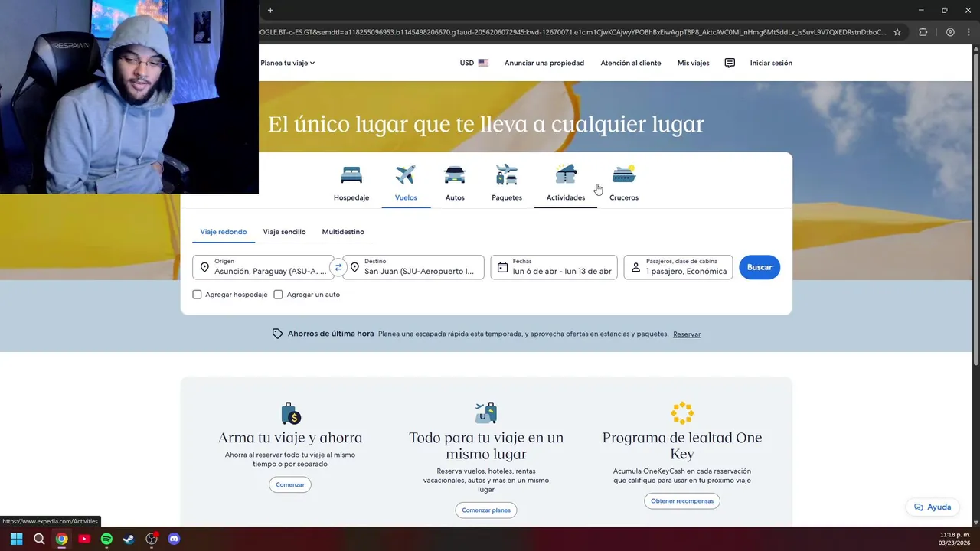
Task: Click the heading Programa de lealtad One Key
Action: pos(682,445)
